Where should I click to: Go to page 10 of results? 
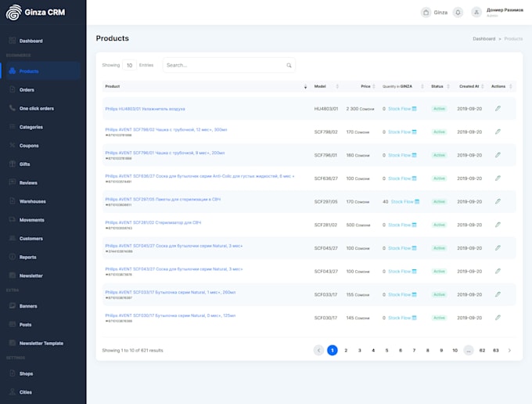(x=455, y=350)
